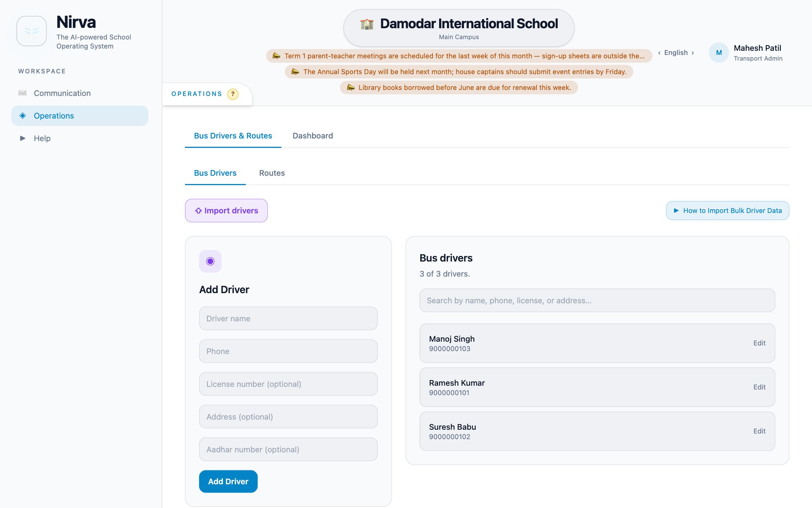Open Communication in the workspace sidebar
812x508 pixels.
(x=80, y=93)
